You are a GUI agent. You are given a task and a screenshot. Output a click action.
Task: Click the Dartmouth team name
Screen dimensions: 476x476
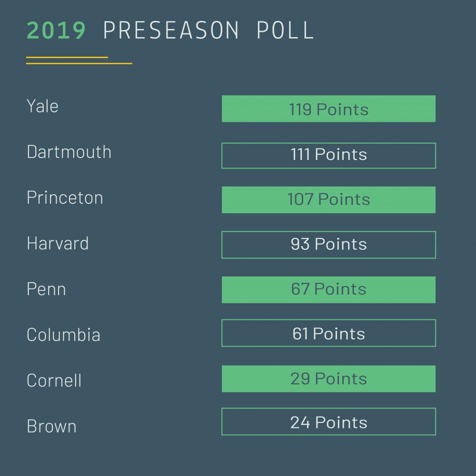click(69, 152)
